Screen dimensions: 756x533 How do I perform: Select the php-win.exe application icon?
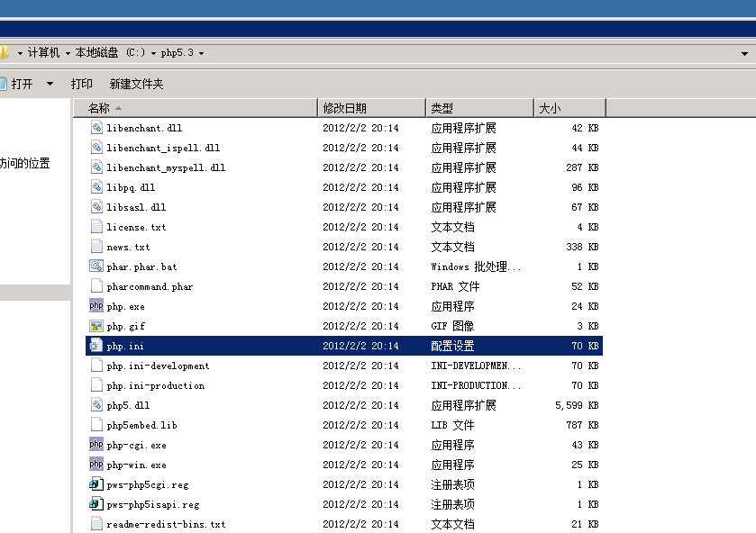96,465
